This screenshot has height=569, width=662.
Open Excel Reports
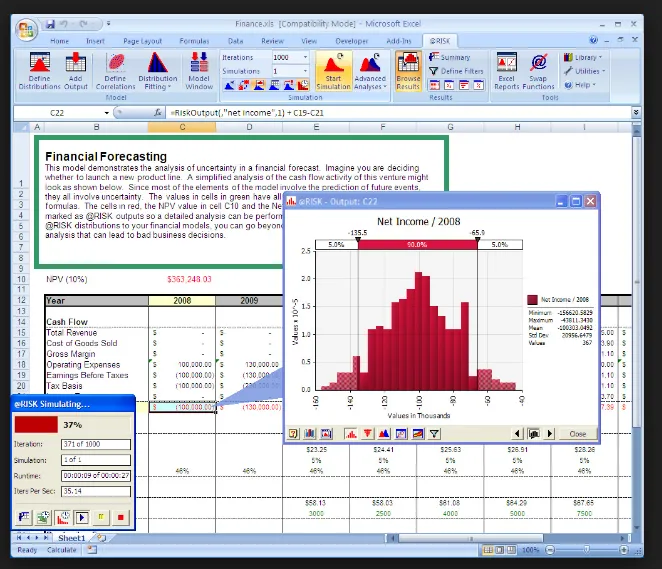coord(506,71)
